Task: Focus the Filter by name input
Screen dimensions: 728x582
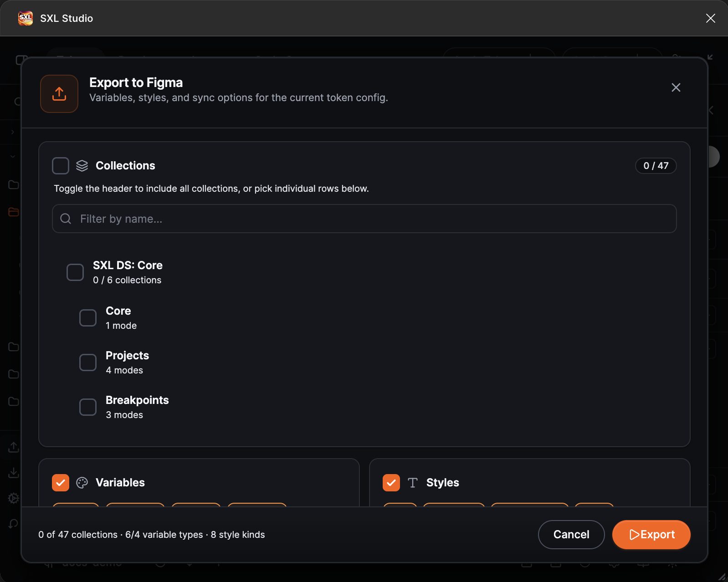Action: [x=364, y=219]
